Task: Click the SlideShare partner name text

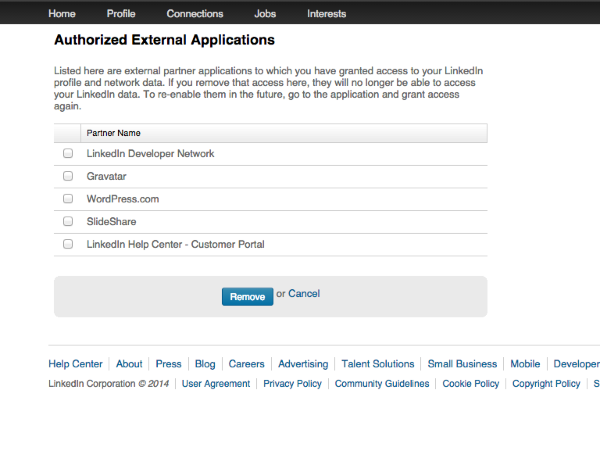Action: tap(111, 221)
